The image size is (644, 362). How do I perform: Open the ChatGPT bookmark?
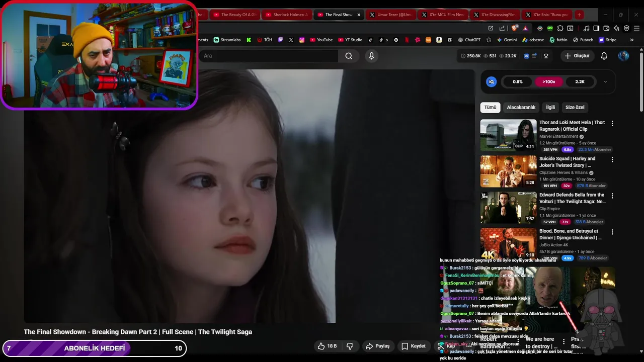point(469,40)
